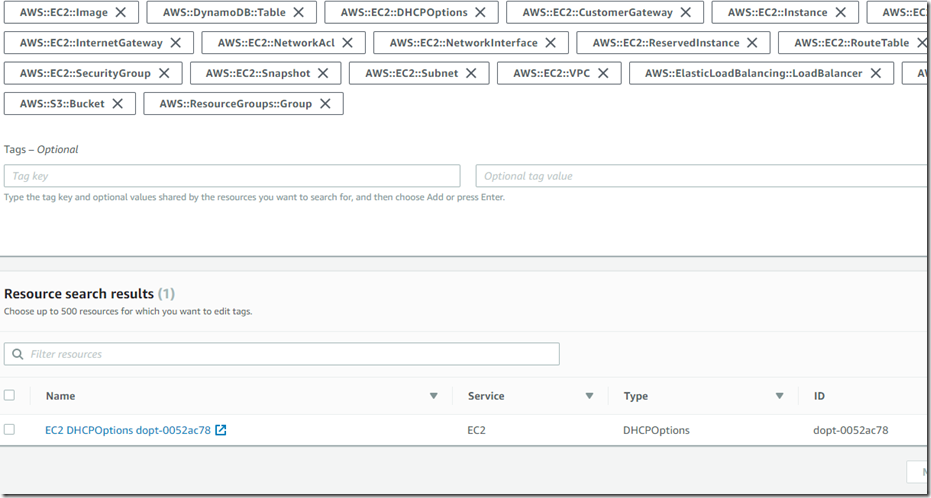Select all resources header checkbox
Image resolution: width=931 pixels, height=498 pixels.
point(9,395)
